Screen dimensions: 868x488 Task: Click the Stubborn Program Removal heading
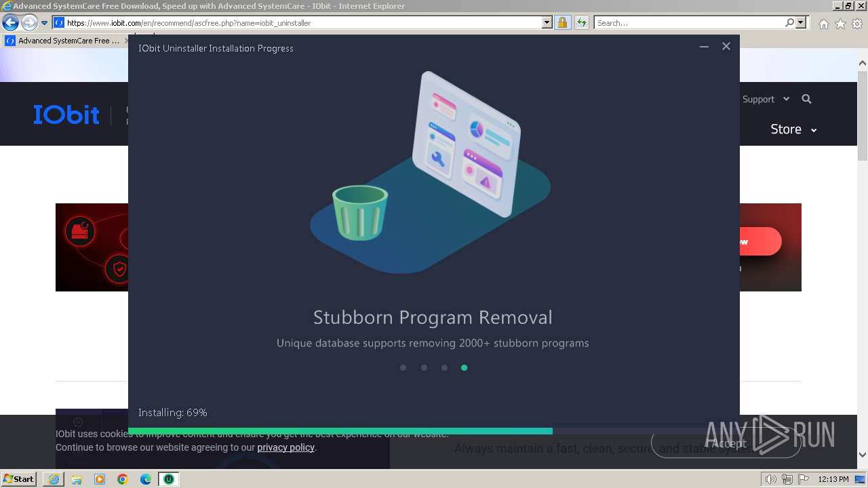(x=433, y=317)
